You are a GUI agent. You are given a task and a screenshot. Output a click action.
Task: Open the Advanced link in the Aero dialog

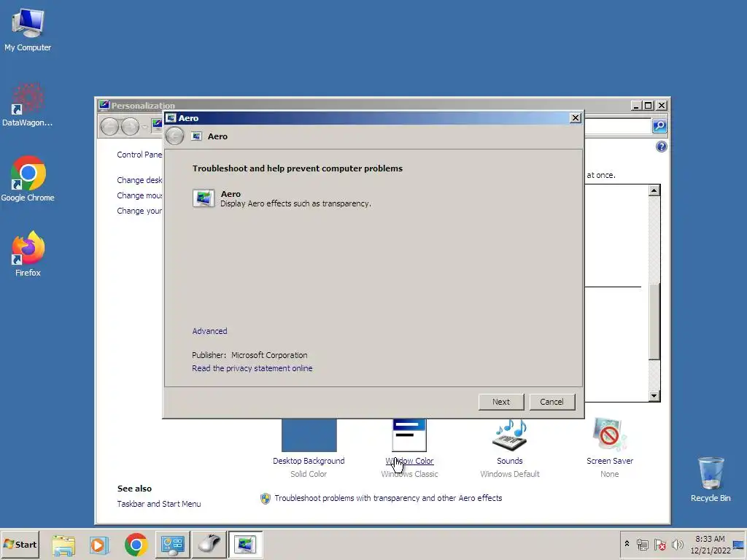pos(209,331)
